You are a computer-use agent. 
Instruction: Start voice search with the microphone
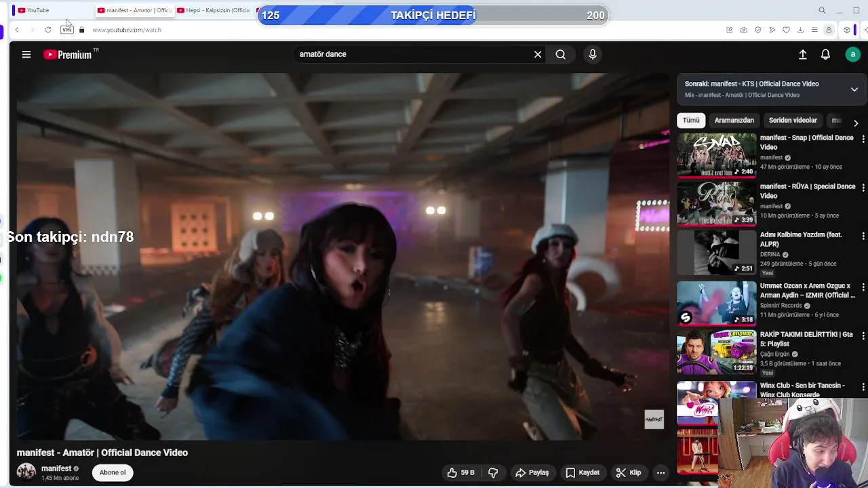point(593,54)
